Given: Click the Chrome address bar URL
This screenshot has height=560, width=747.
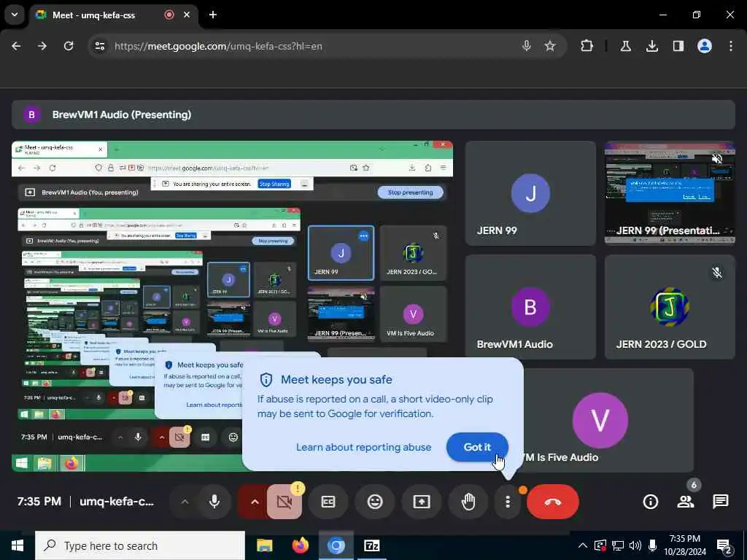Looking at the screenshot, I should (218, 46).
